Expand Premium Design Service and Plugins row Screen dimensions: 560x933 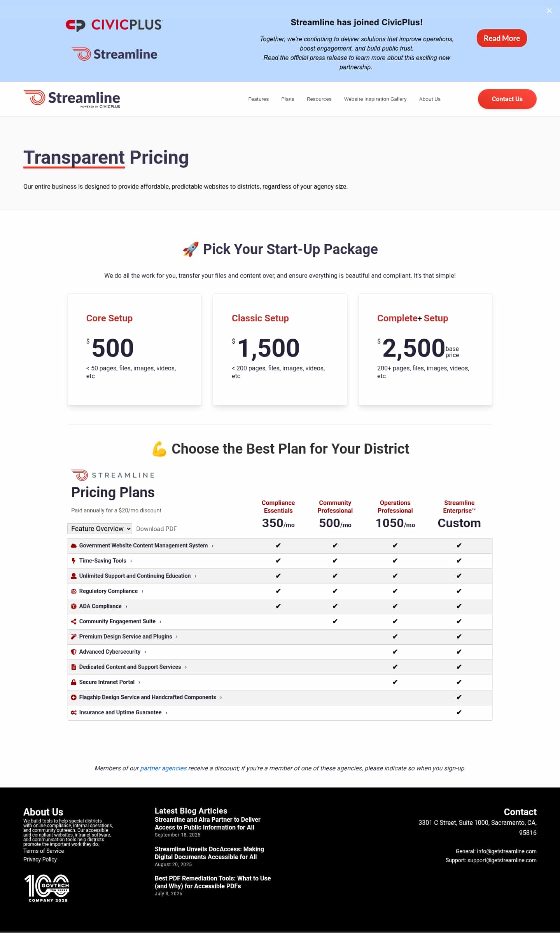pyautogui.click(x=126, y=637)
